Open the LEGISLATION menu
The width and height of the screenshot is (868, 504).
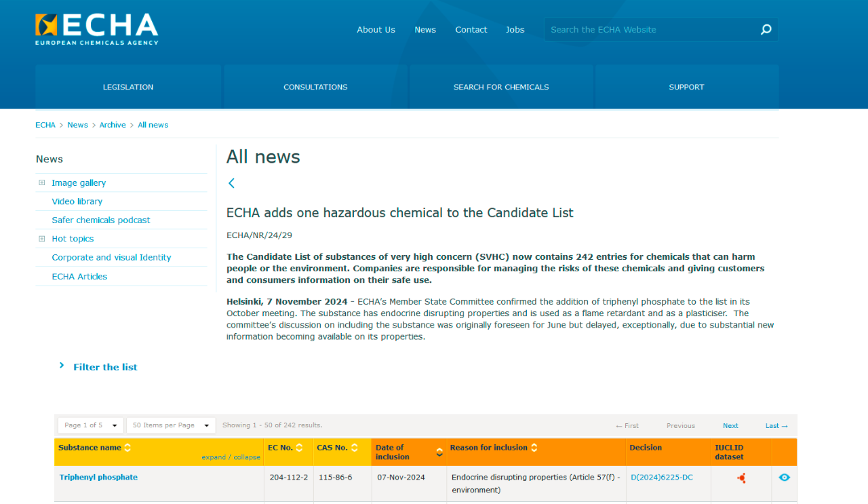(128, 87)
